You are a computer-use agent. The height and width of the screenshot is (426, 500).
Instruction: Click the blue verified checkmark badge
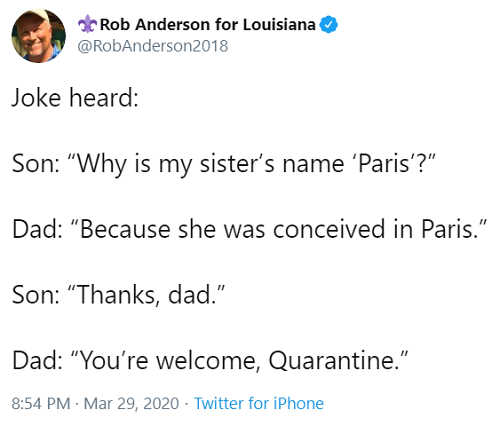coord(329,24)
